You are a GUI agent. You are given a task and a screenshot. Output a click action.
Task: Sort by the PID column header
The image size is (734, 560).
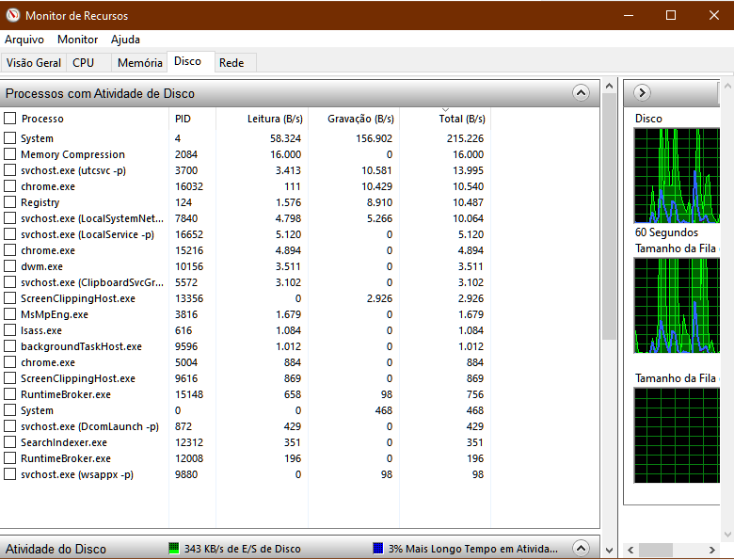[x=192, y=119]
